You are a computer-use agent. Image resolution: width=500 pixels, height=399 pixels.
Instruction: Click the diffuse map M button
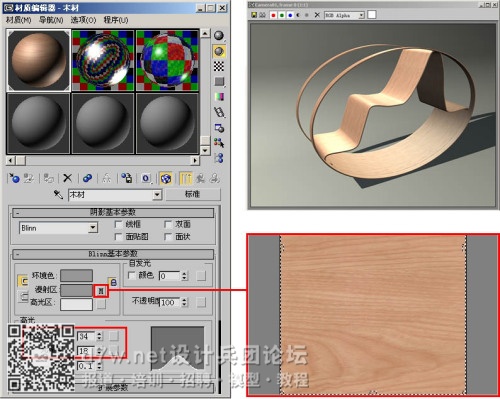tap(101, 291)
